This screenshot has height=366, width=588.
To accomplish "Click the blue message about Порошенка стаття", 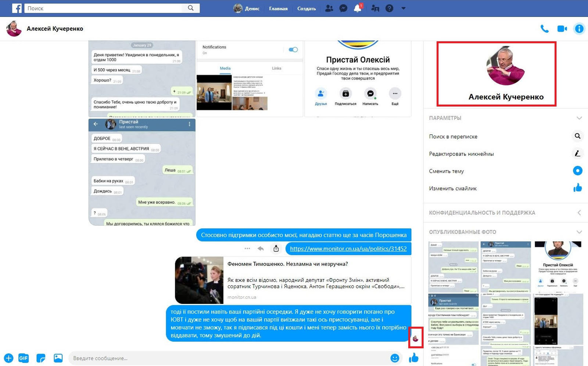I will pyautogui.click(x=304, y=235).
